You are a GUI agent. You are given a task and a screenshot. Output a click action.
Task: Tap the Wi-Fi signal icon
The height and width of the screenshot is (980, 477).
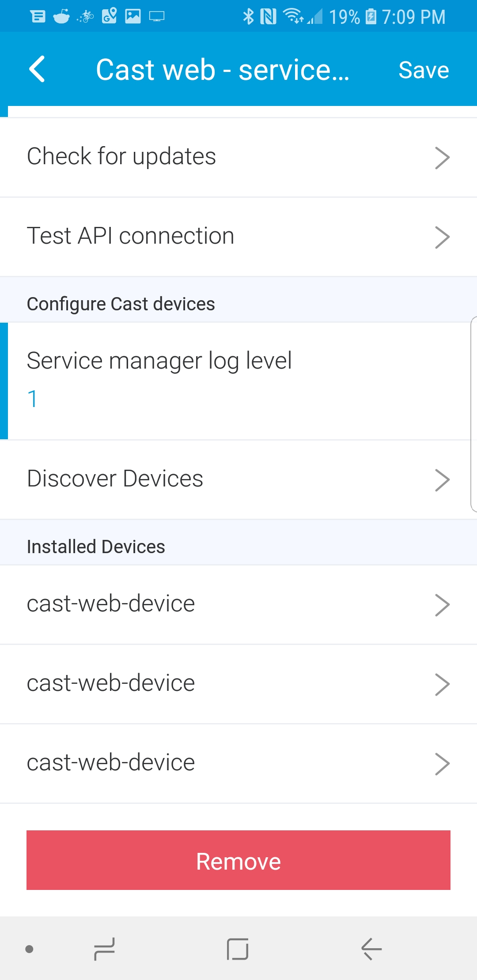(x=293, y=16)
